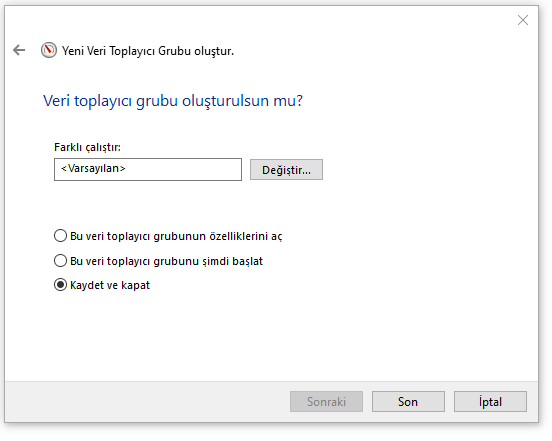Click the grayed-out Sonraki button
552x441 pixels.
tap(326, 401)
